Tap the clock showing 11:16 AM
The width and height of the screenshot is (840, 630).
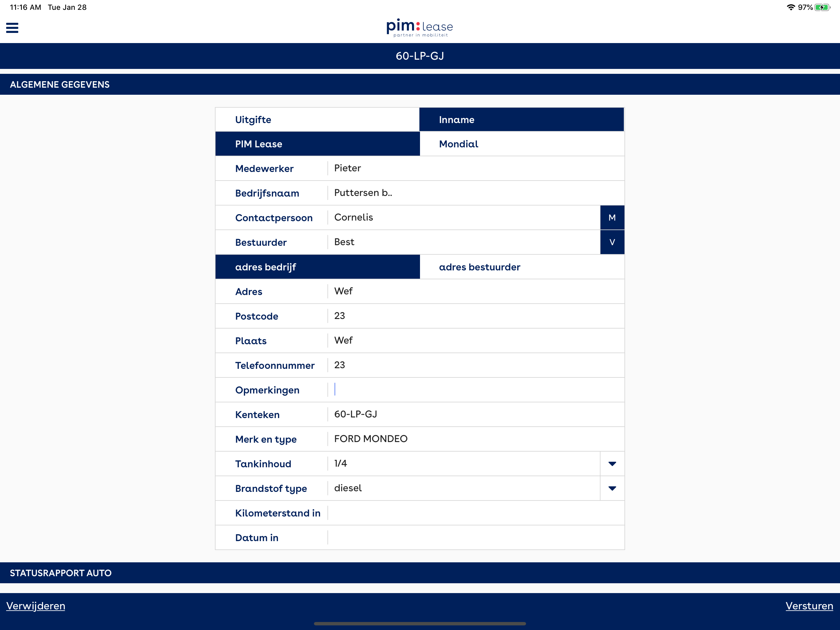26,7
